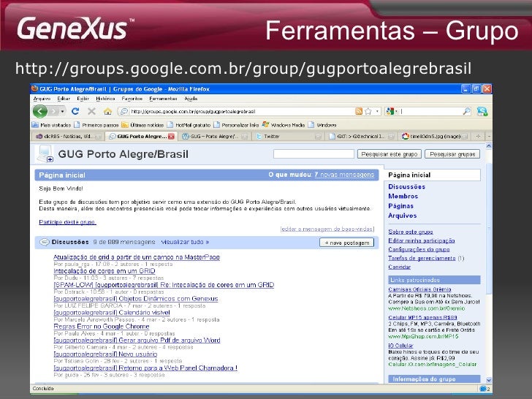
Task: Open the 7 novas mensagens link
Action: 344,175
